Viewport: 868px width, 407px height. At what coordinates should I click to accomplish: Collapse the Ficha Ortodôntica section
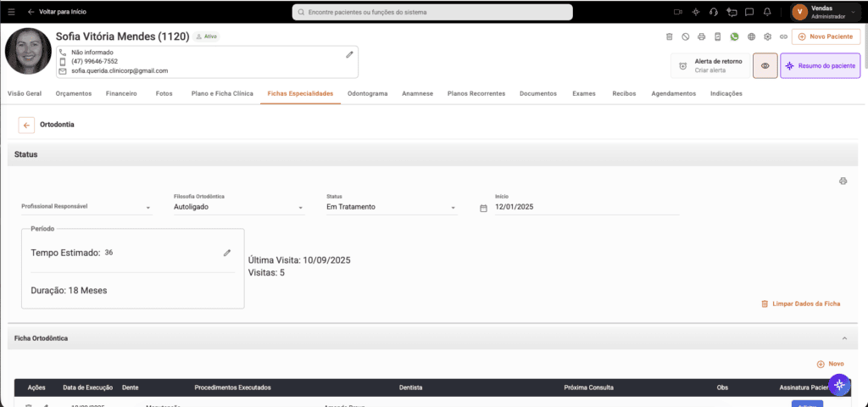pos(844,337)
